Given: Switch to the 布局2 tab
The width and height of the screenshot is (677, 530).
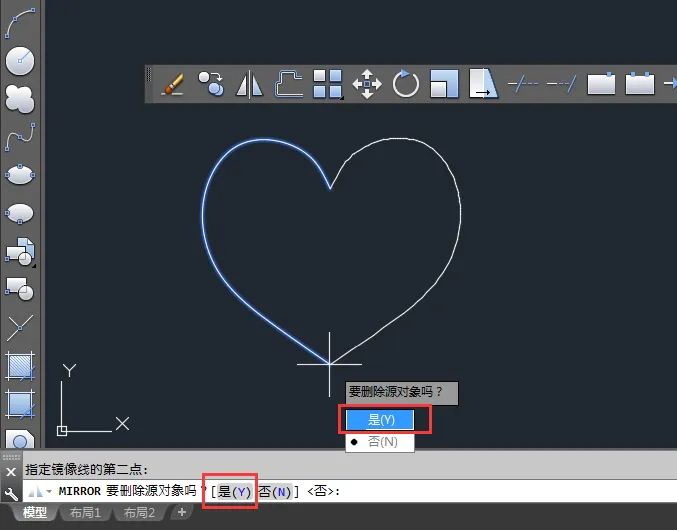Looking at the screenshot, I should (x=139, y=513).
